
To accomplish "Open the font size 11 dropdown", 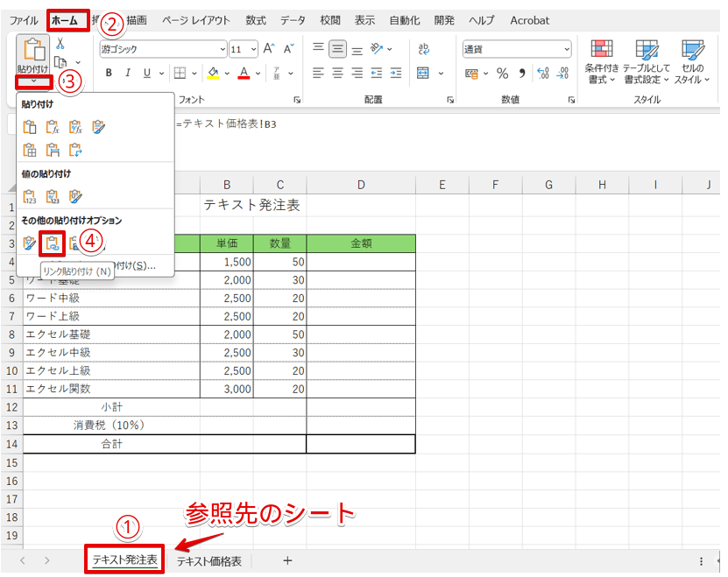I will coord(253,49).
